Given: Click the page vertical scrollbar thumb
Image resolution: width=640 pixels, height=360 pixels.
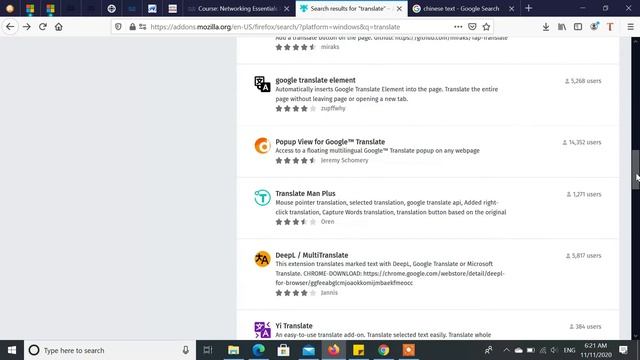Looking at the screenshot, I should tap(636, 169).
